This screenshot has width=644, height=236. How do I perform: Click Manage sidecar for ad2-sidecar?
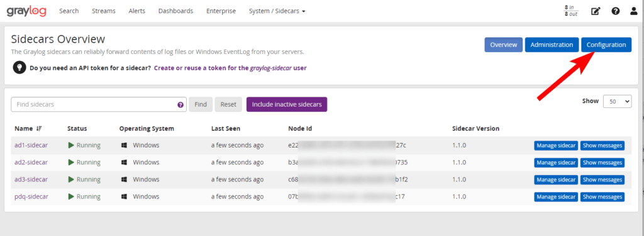[x=556, y=163]
